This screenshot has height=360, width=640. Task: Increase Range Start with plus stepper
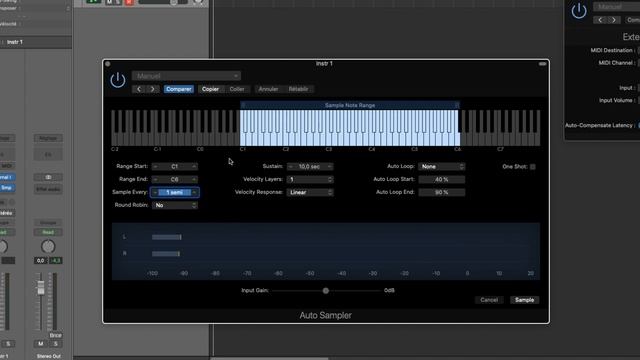click(x=194, y=167)
